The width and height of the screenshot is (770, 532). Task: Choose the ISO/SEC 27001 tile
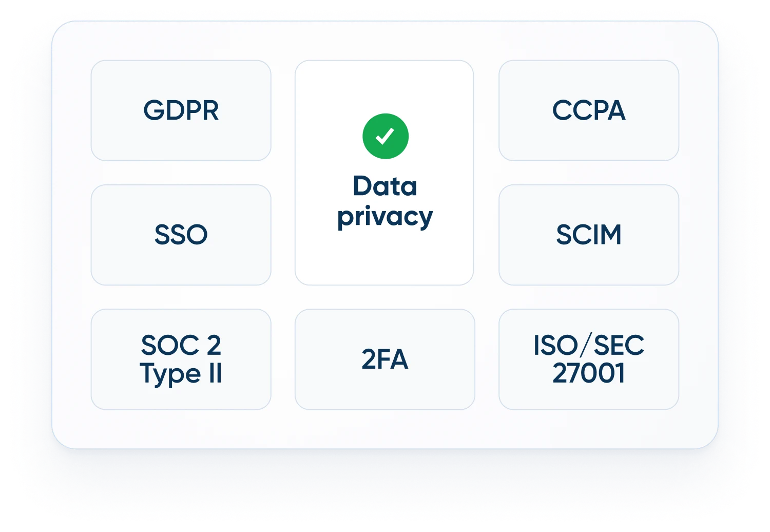(x=589, y=359)
